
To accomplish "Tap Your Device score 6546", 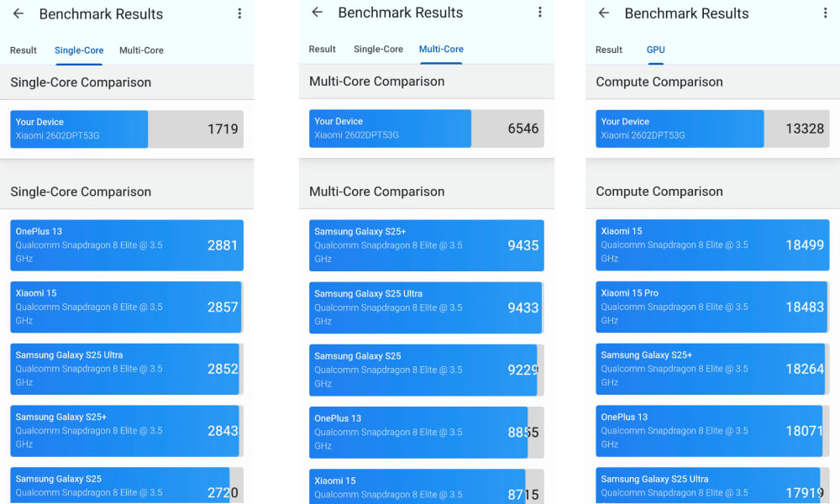I will [x=427, y=129].
